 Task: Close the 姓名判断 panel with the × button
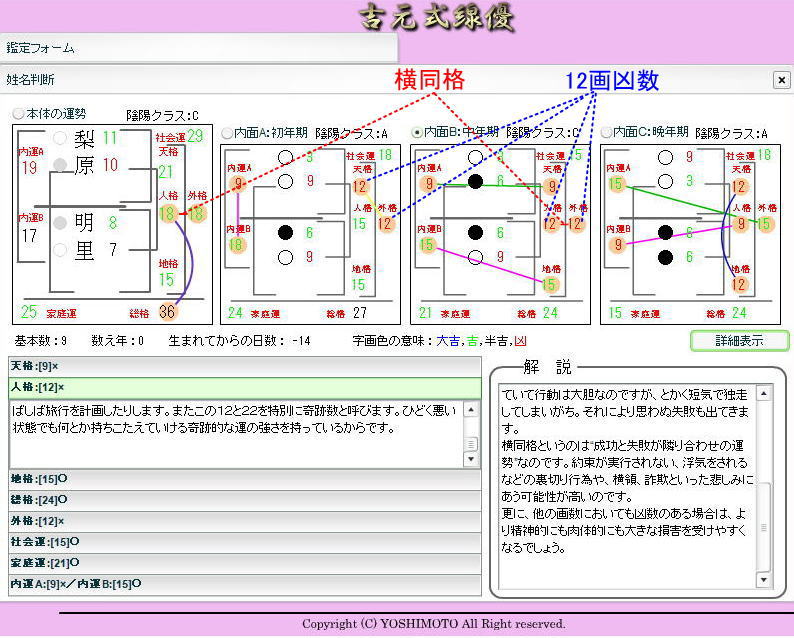click(x=781, y=80)
